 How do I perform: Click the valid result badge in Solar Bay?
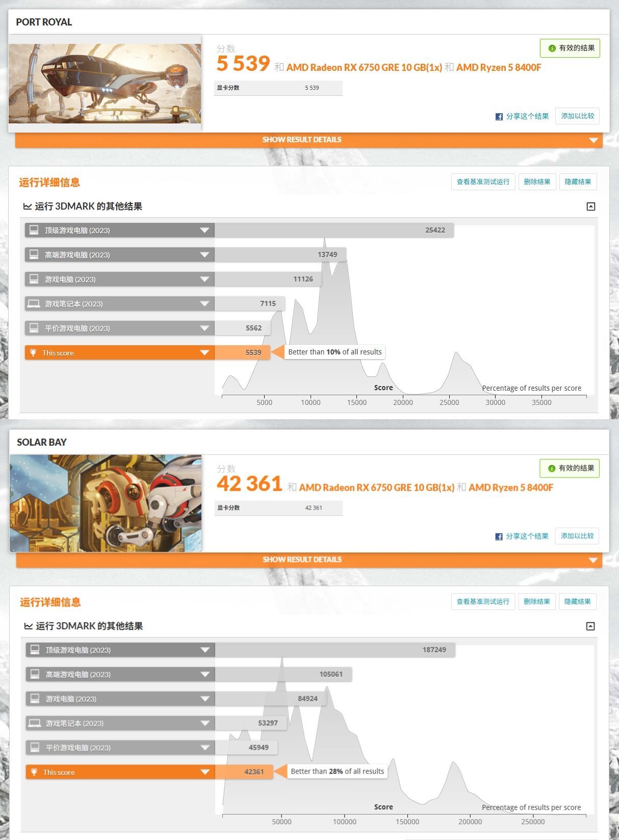pos(570,468)
